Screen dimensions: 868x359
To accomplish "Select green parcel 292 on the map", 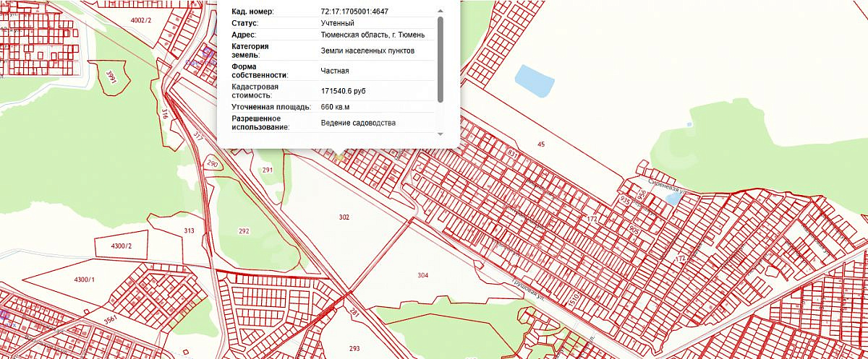I will point(244,231).
